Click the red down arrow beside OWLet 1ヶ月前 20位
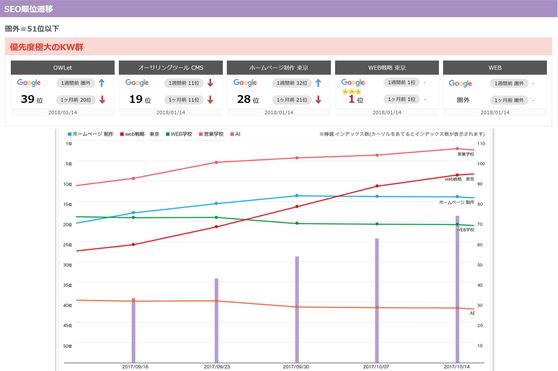 click(x=102, y=100)
